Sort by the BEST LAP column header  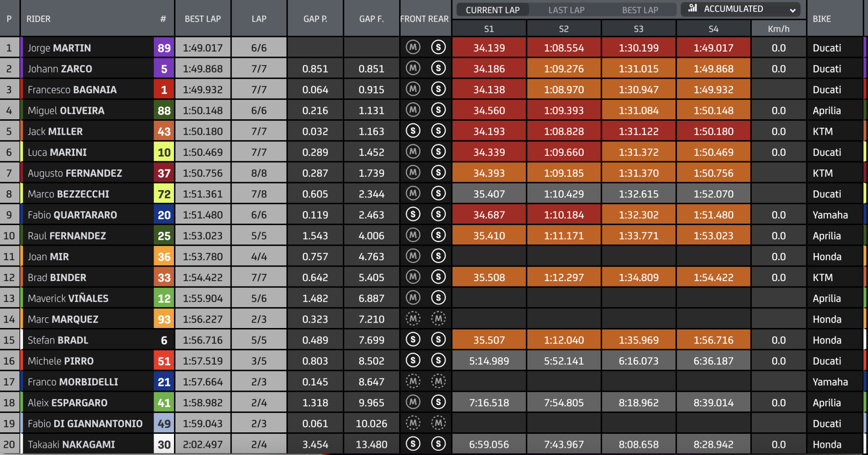pos(203,19)
